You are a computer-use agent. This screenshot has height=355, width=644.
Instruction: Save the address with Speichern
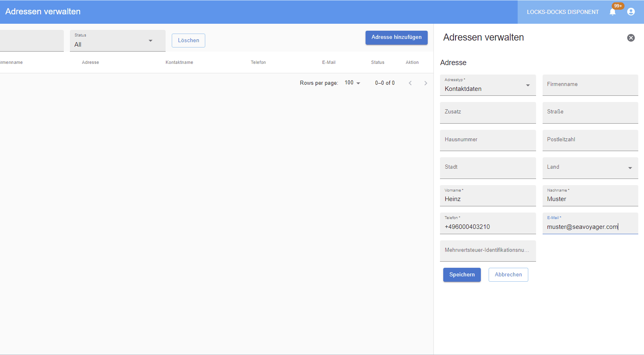coord(462,275)
